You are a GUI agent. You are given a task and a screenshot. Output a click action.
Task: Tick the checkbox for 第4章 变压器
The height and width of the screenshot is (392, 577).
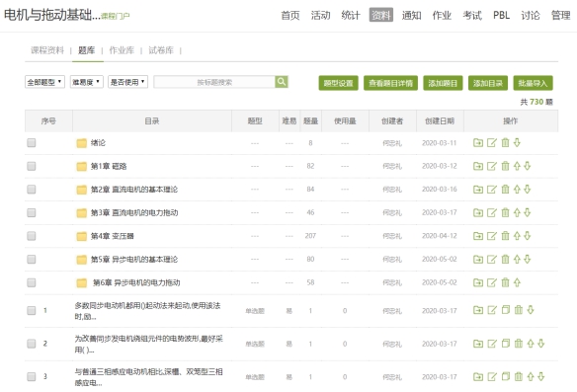pos(32,236)
